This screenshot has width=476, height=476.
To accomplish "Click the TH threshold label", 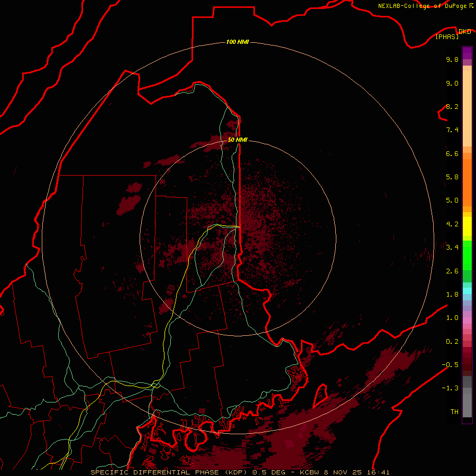I will point(454,412).
